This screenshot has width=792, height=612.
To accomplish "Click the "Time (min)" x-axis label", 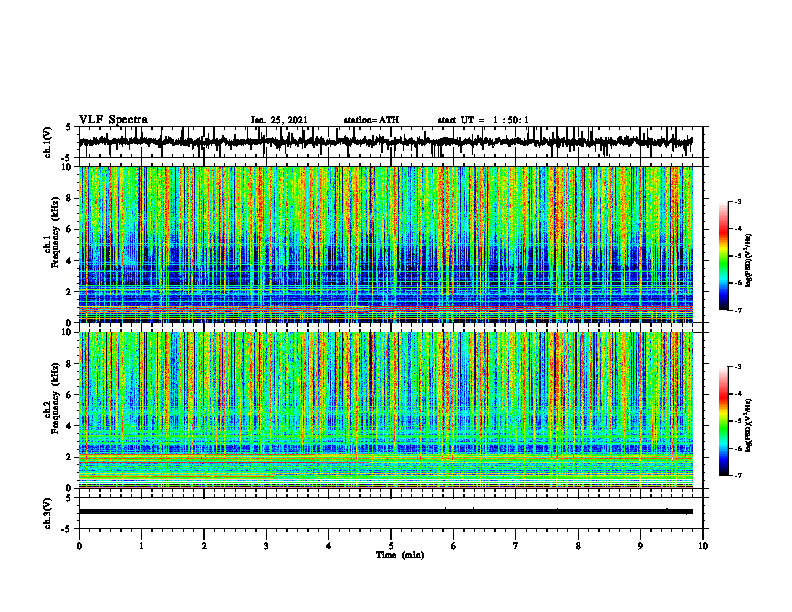I will (400, 555).
